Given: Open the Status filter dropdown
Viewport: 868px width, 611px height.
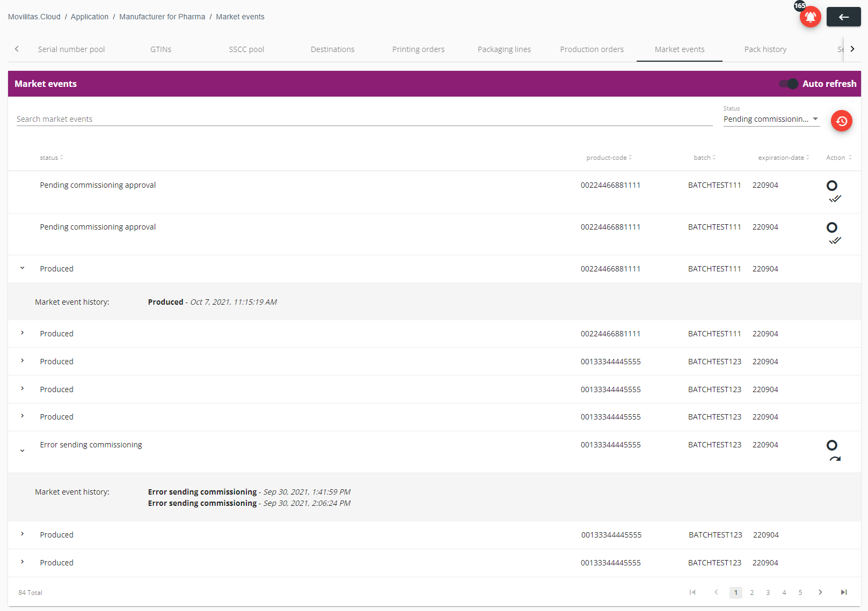Looking at the screenshot, I should coord(771,119).
